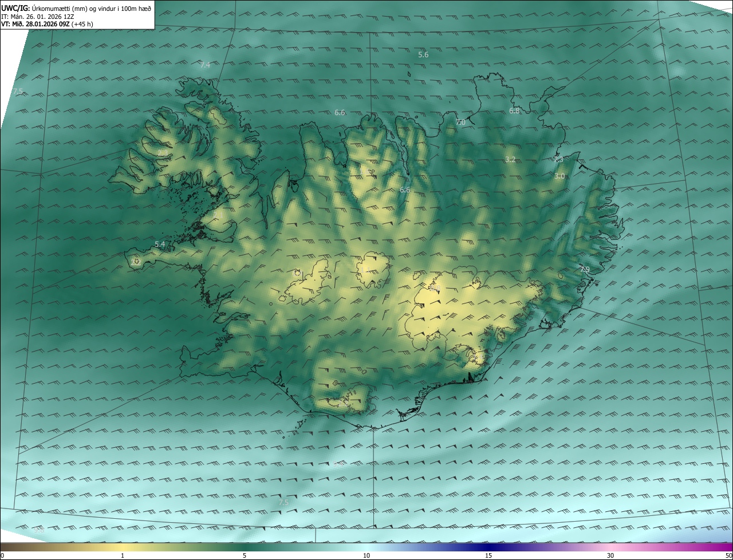Click the 0 tick label on the colour scale
The height and width of the screenshot is (560, 733).
pos(2,555)
